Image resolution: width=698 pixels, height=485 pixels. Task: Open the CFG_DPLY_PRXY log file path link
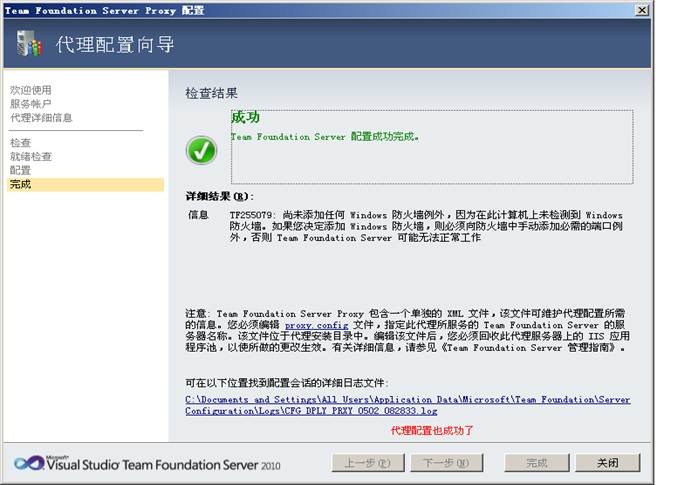(407, 405)
